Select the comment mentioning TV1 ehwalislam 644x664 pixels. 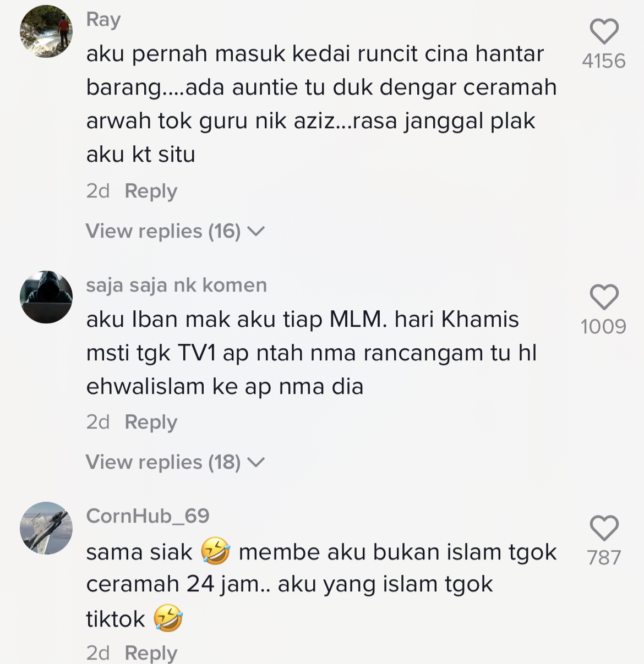pyautogui.click(x=312, y=353)
